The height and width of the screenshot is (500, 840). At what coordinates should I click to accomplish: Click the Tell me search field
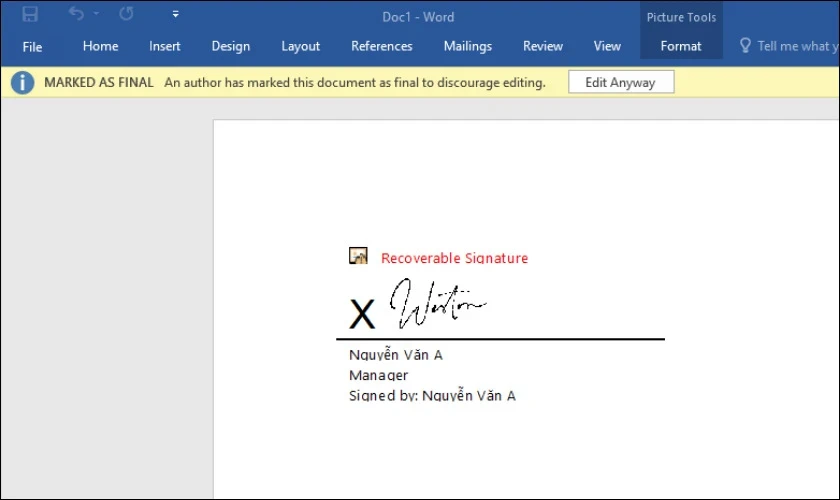797,46
